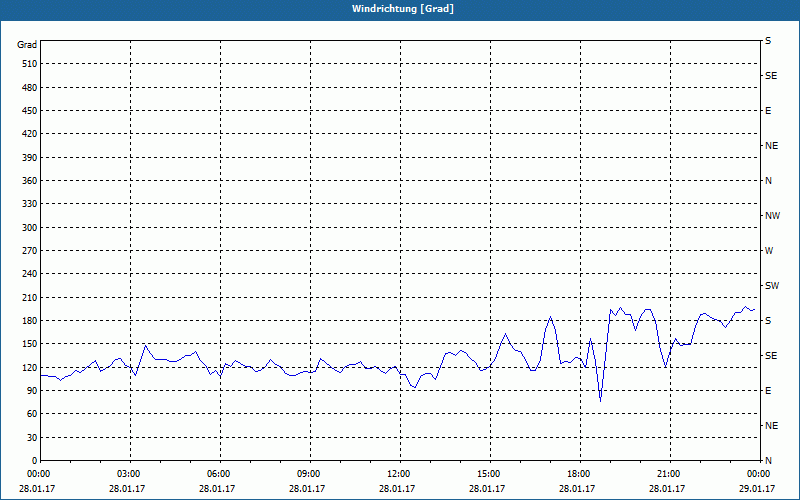Image resolution: width=800 pixels, height=500 pixels.
Task: Pick the 330 y-axis tick label
Action: coord(30,204)
